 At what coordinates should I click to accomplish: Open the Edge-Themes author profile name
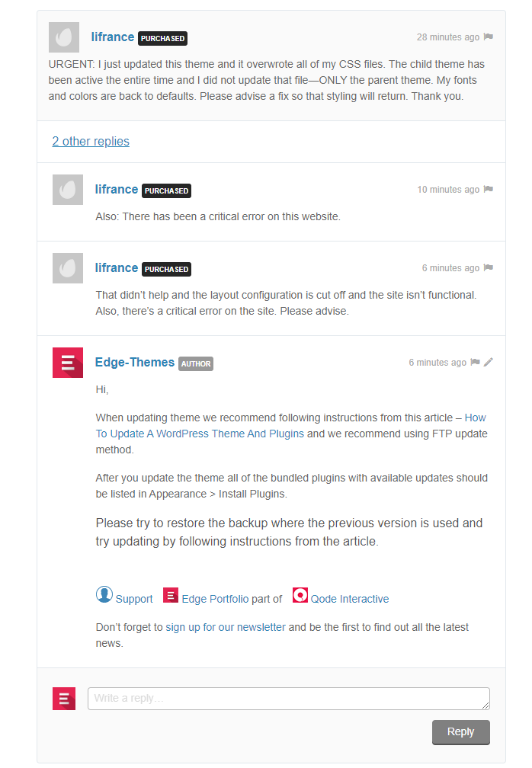pyautogui.click(x=135, y=362)
